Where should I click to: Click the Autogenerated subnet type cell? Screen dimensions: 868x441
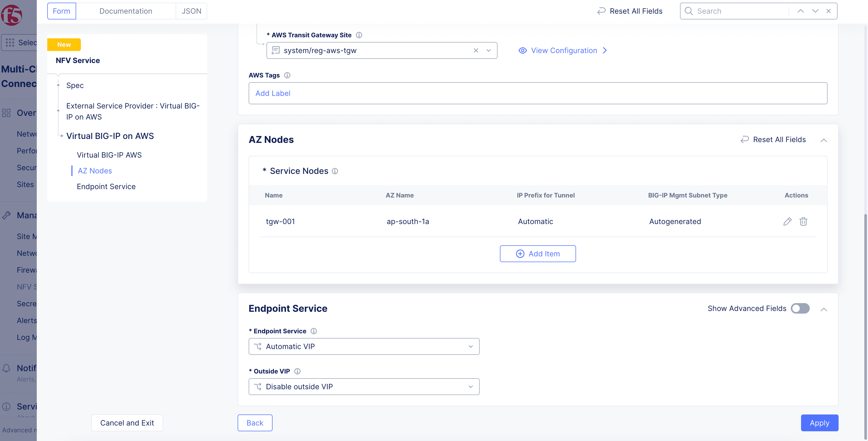[675, 221]
